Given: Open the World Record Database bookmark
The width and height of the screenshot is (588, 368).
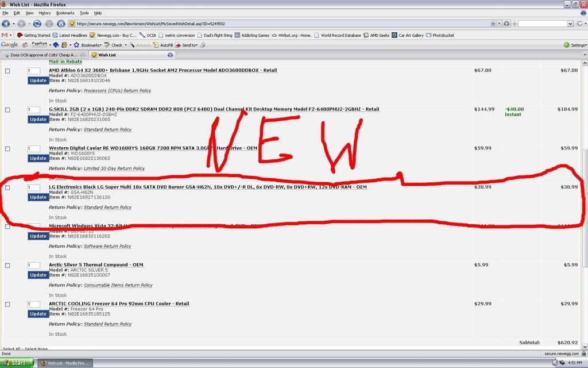Looking at the screenshot, I should pos(338,35).
